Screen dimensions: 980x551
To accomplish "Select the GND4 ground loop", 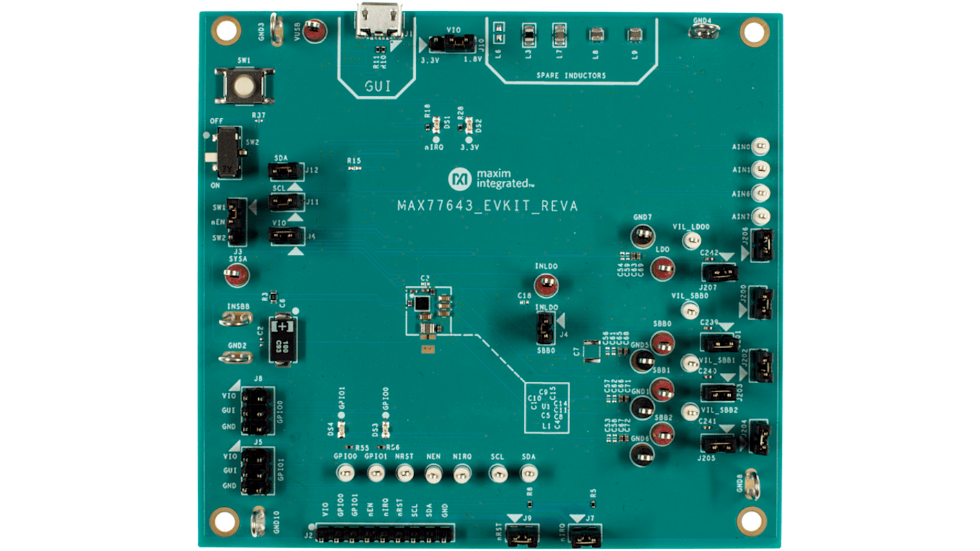I will pyautogui.click(x=705, y=30).
